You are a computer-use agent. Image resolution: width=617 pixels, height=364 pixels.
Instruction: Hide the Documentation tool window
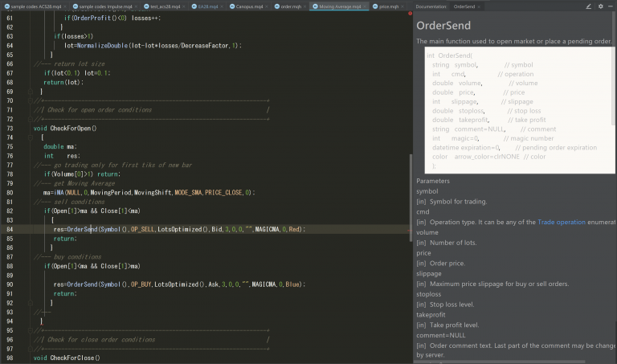point(611,6)
